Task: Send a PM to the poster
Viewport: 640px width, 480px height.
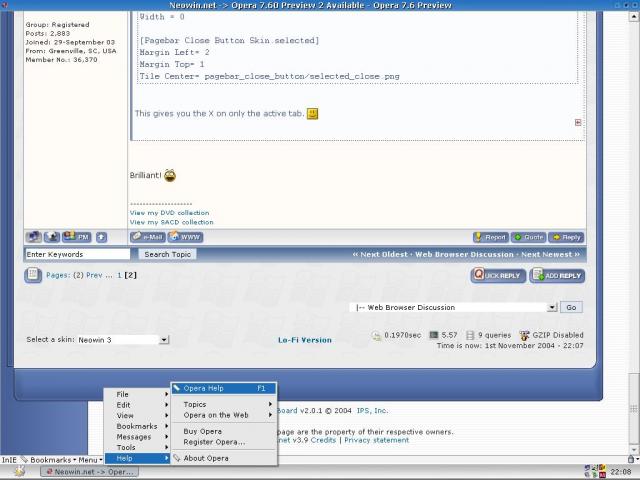Action: [x=77, y=237]
